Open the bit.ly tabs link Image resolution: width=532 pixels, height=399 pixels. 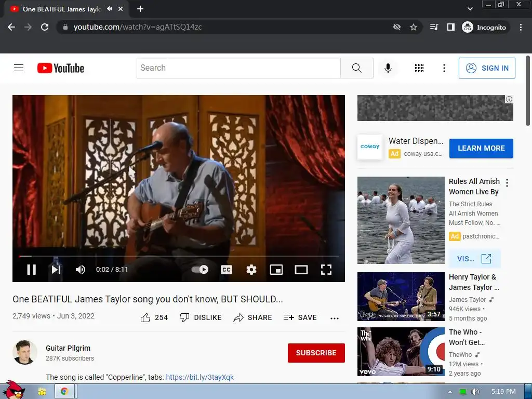click(x=200, y=377)
